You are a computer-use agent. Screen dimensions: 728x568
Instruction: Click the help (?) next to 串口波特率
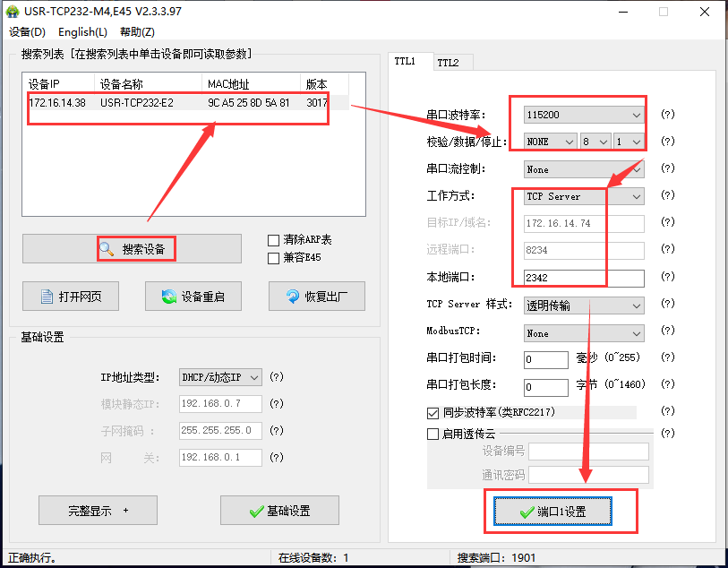667,115
